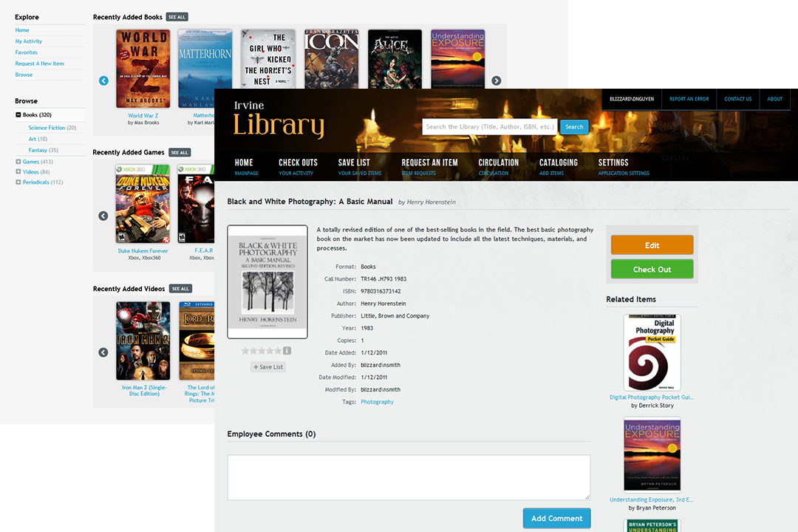798x532 pixels.
Task: Click the Recently Added Games previous arrow
Action: (103, 216)
